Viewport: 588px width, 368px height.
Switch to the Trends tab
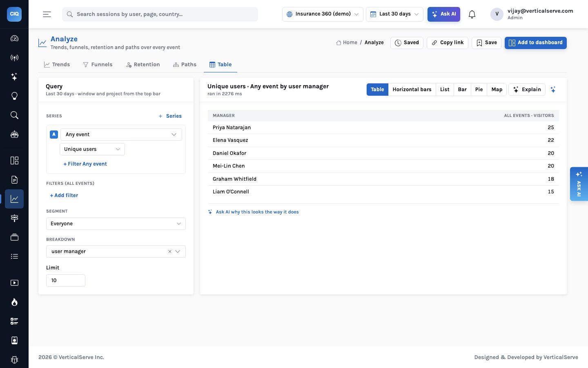[x=57, y=65]
